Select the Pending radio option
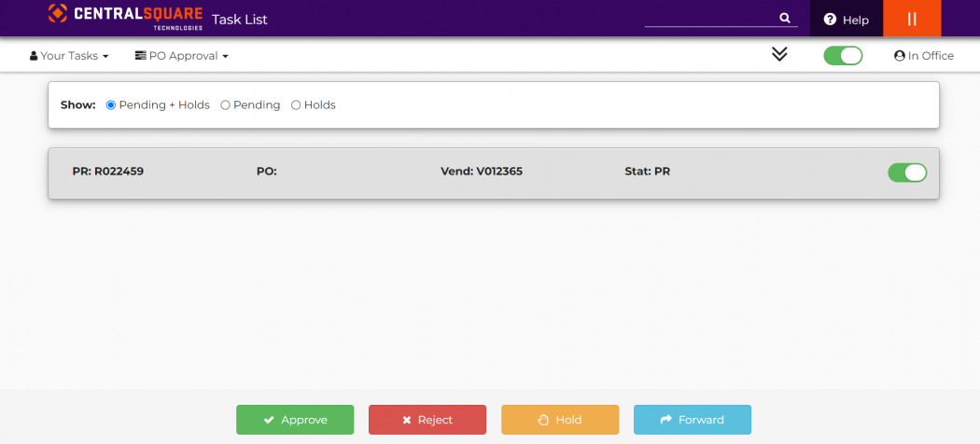980x444 pixels. click(x=225, y=105)
